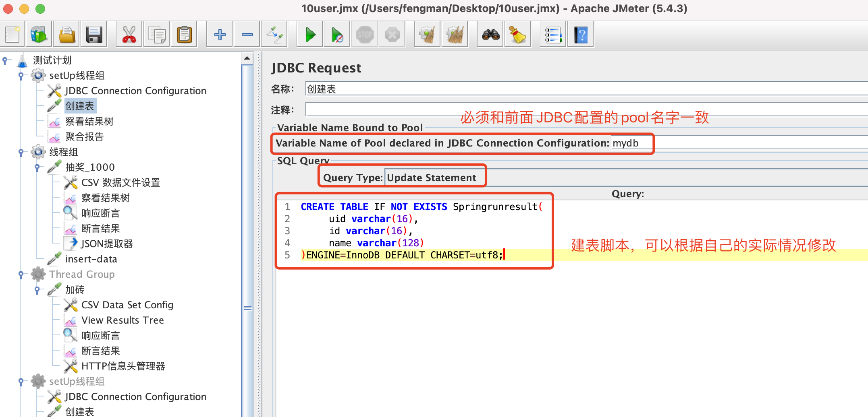Click the Toggle enable/disable icon
This screenshot has height=417, width=868.
[x=275, y=35]
